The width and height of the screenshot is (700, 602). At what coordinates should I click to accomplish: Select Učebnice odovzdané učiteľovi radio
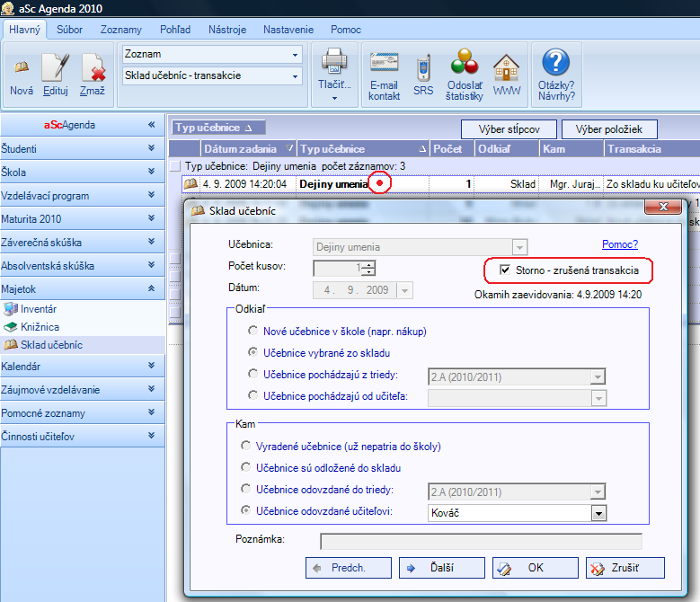(x=245, y=509)
